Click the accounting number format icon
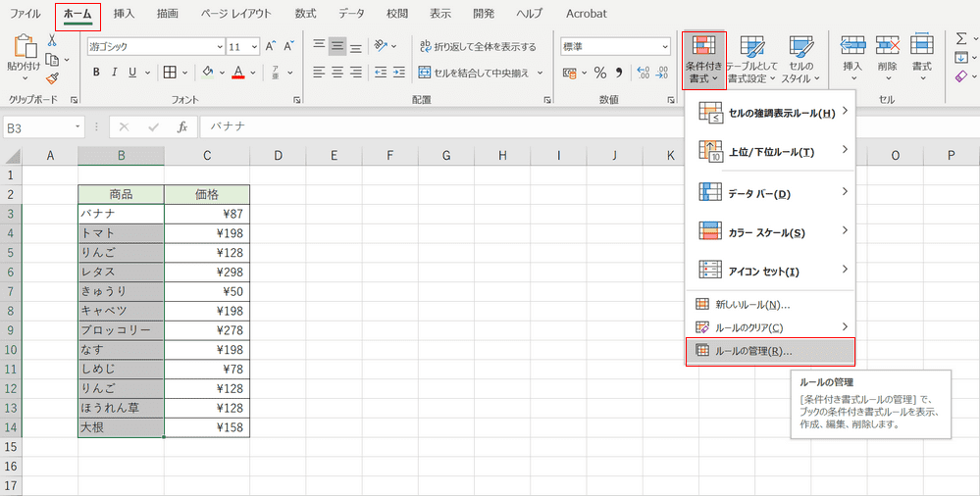 click(569, 73)
